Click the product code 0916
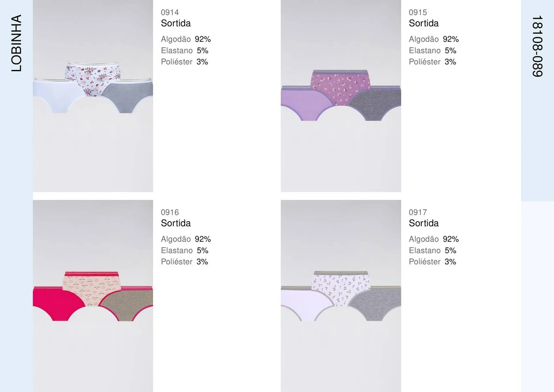This screenshot has height=392, width=554. [170, 212]
